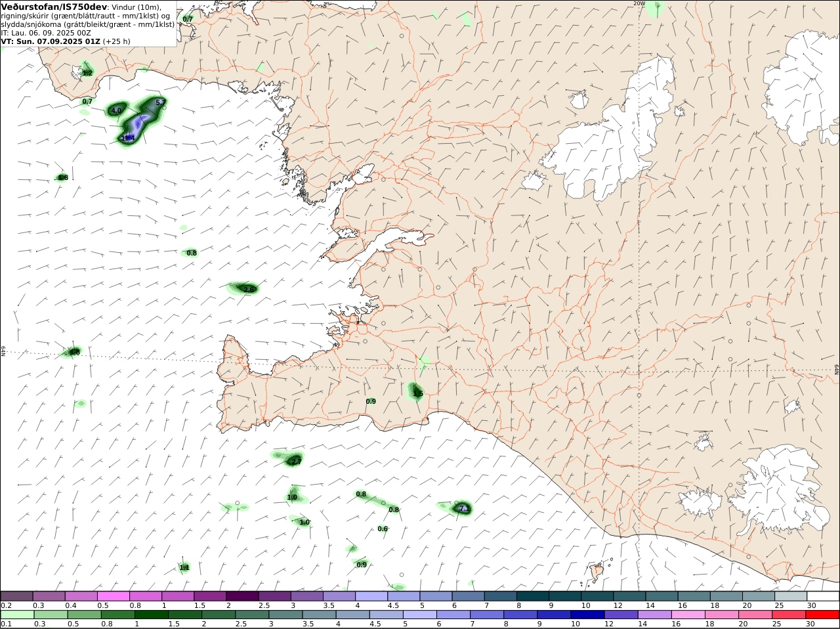Select the valid time VT: Sun. 07.09.2025 01Z

point(51,41)
